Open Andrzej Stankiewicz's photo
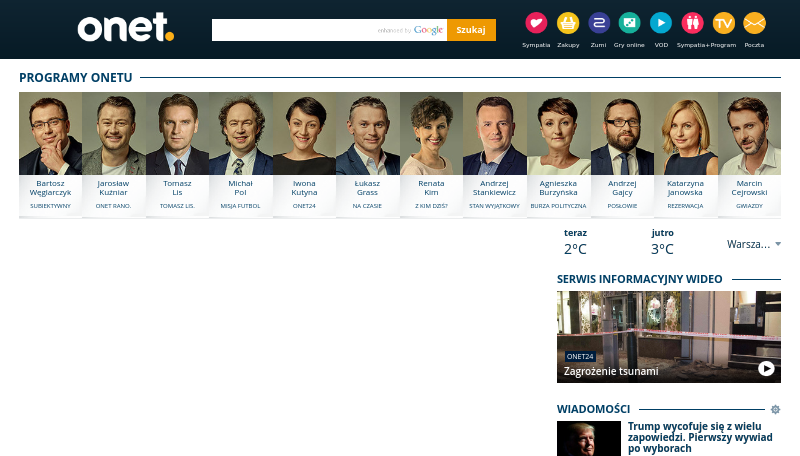This screenshot has width=800, height=456. [495, 134]
